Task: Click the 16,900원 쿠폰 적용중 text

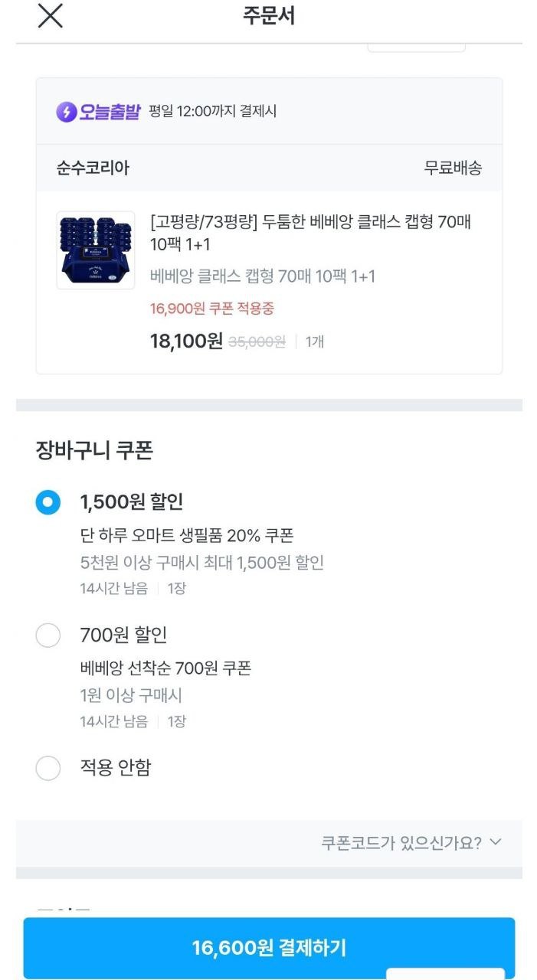Action: [x=212, y=309]
